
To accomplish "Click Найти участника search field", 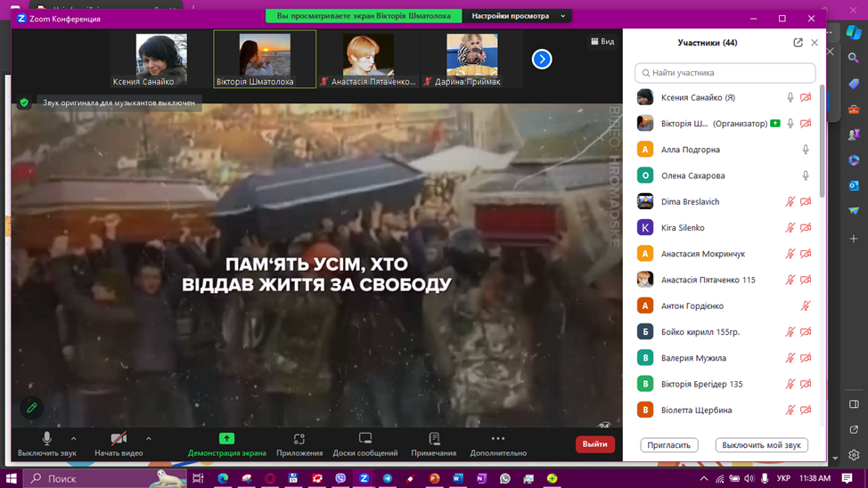I will click(x=725, y=72).
